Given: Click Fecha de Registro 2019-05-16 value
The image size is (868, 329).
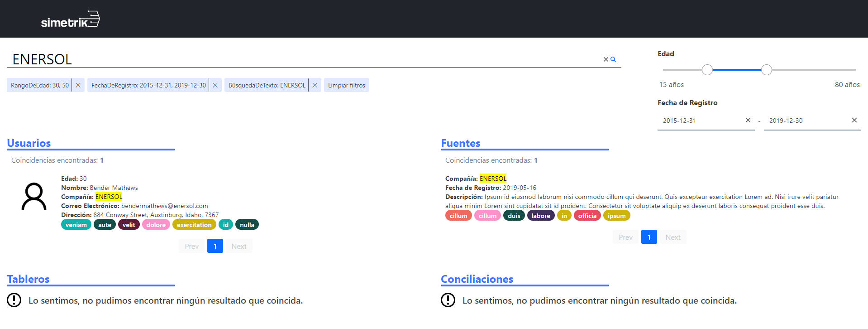Looking at the screenshot, I should (x=520, y=188).
